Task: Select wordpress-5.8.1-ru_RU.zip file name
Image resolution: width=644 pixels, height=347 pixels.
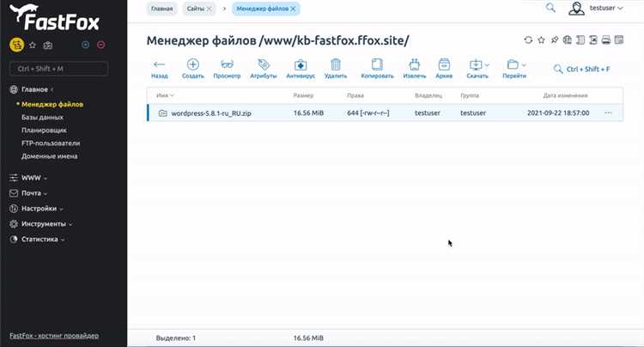Action: 211,113
